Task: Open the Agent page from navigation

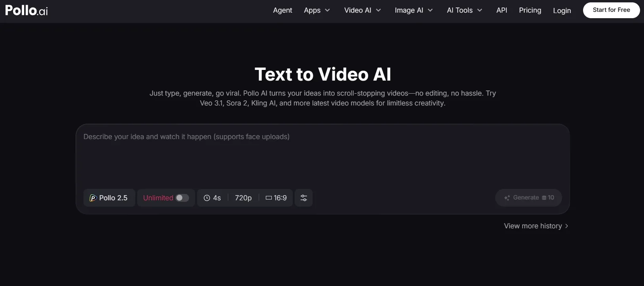Action: click(x=282, y=10)
